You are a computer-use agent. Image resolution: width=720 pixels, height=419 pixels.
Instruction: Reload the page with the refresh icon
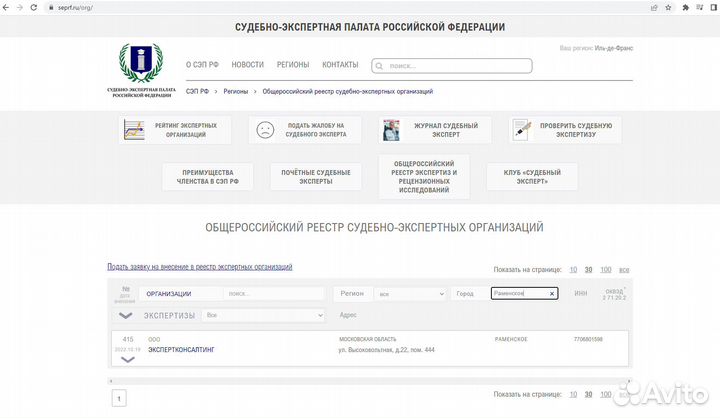34,7
